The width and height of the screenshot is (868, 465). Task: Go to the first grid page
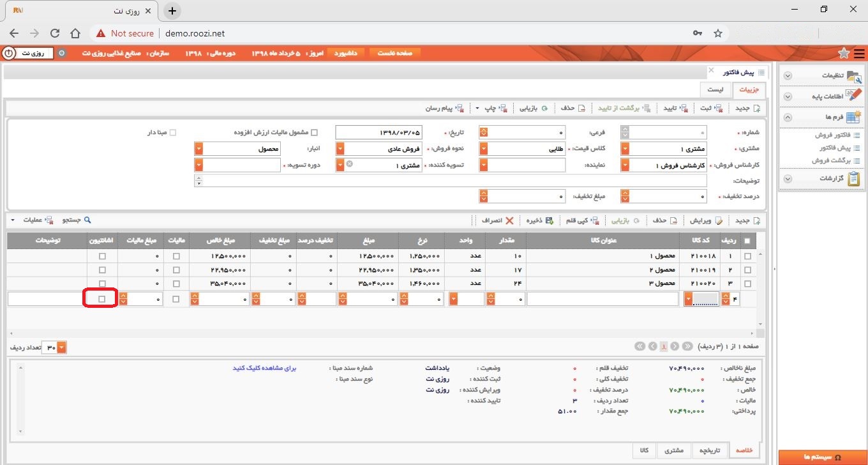click(x=687, y=346)
